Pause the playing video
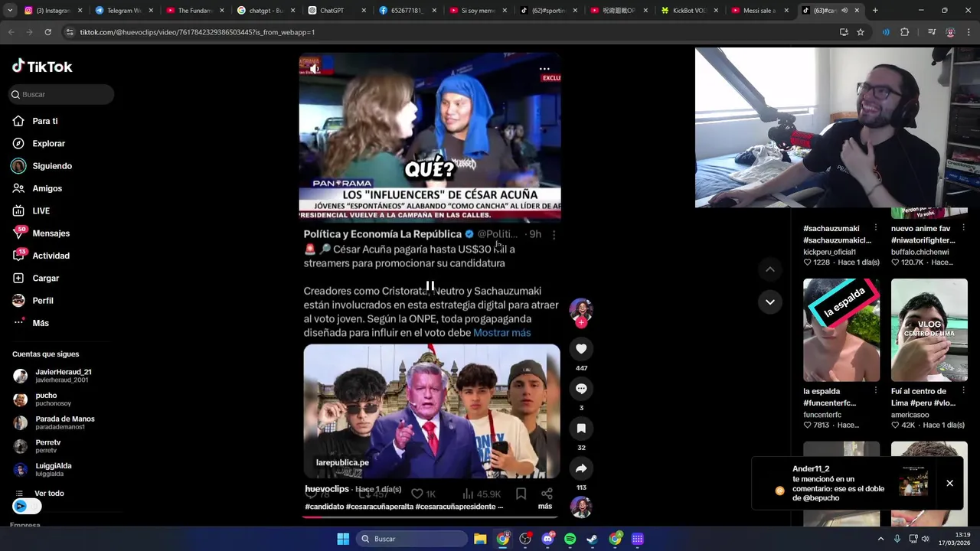The width and height of the screenshot is (980, 551). [430, 286]
